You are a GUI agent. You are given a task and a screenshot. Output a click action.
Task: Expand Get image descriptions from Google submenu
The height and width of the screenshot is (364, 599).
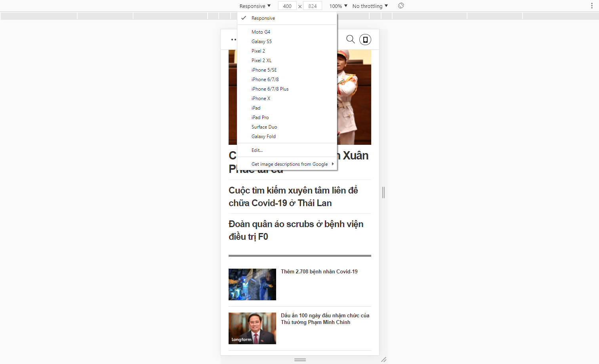[x=289, y=164]
